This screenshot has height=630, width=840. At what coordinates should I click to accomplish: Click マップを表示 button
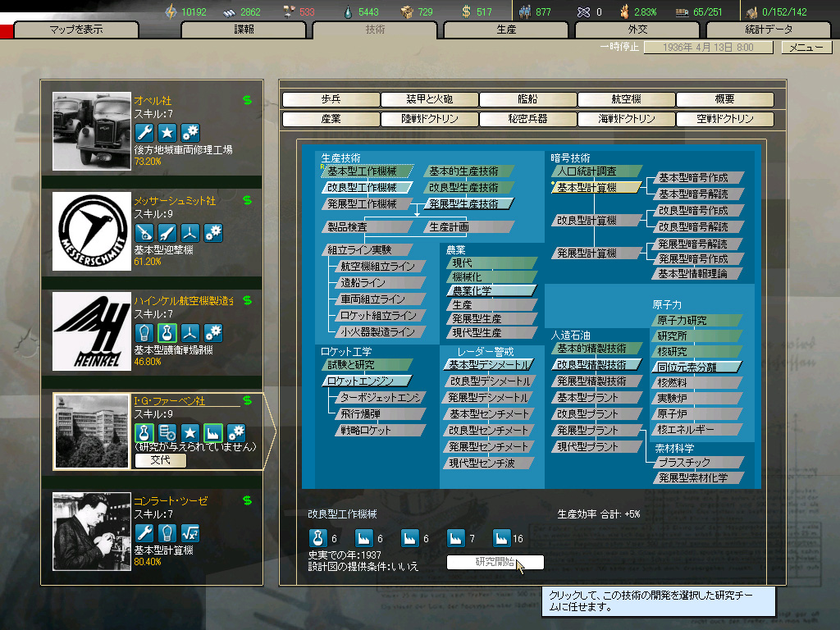(76, 30)
